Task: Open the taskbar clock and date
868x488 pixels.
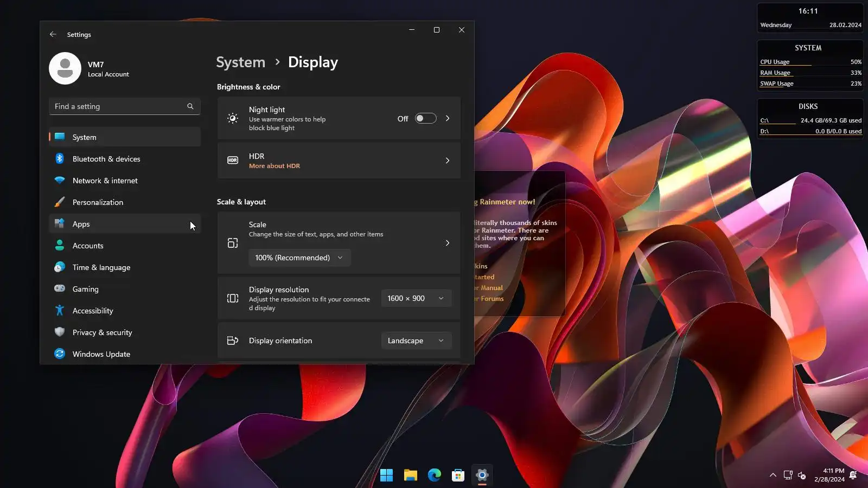Action: click(x=829, y=475)
